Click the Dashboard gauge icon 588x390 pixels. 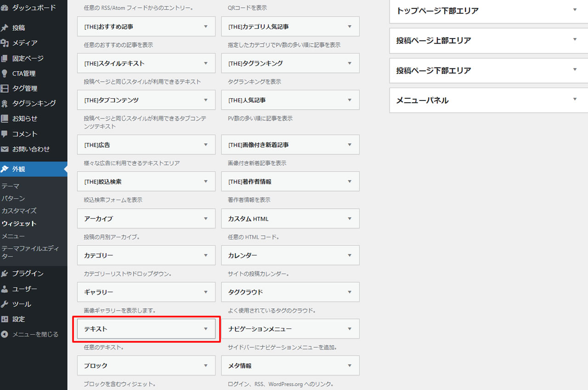(5, 8)
